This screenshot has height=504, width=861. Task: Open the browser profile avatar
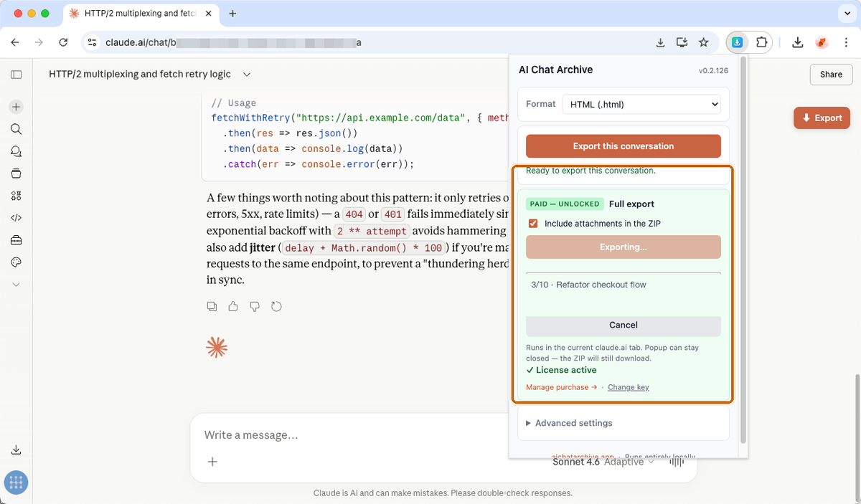(822, 42)
